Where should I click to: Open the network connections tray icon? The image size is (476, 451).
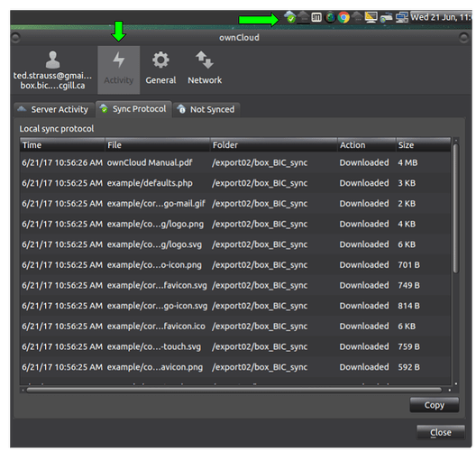click(402, 17)
